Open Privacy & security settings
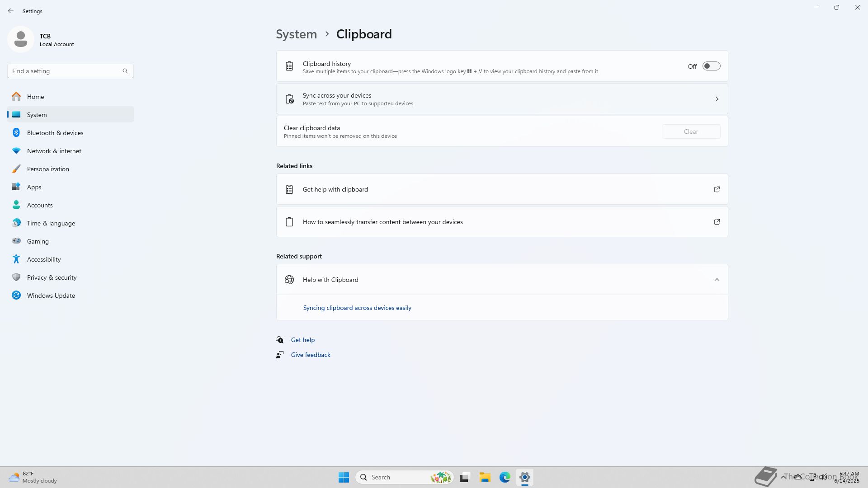868x488 pixels. pyautogui.click(x=52, y=277)
